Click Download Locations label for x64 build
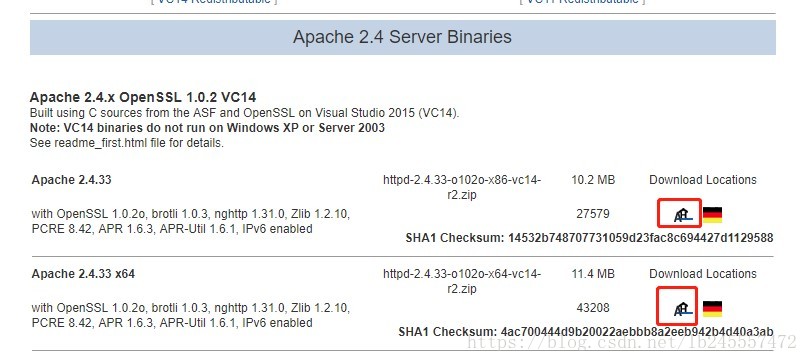This screenshot has width=808, height=362. [x=703, y=274]
